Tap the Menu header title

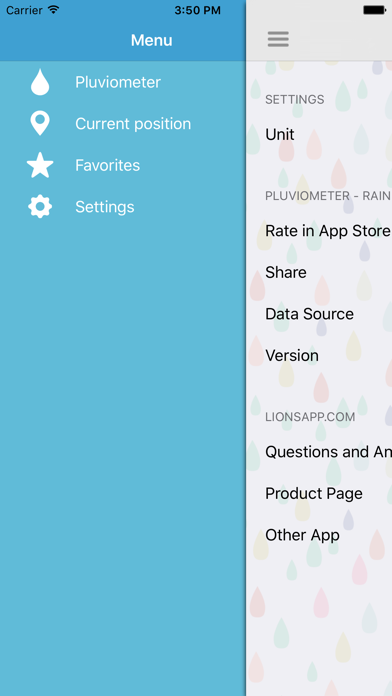[151, 40]
